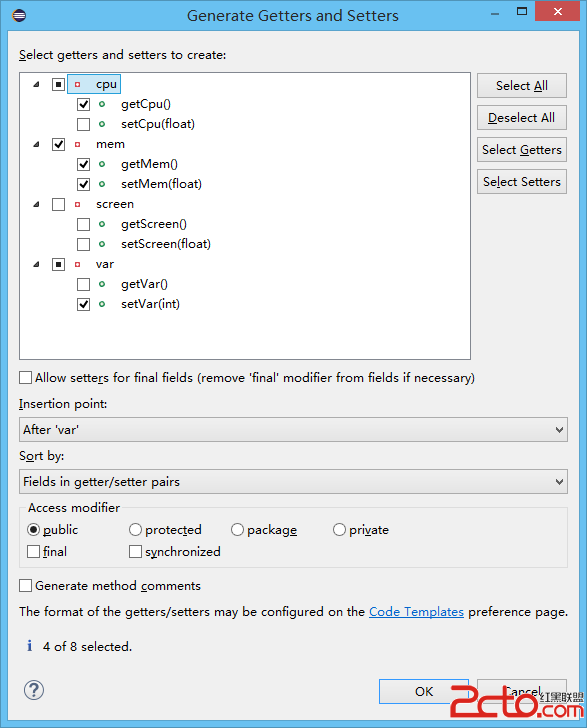The width and height of the screenshot is (587, 728).
Task: Click the red field icon beside cpu
Action: (x=78, y=84)
